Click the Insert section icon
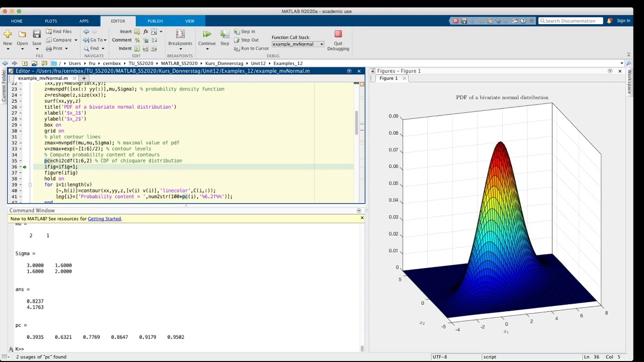 tap(137, 31)
